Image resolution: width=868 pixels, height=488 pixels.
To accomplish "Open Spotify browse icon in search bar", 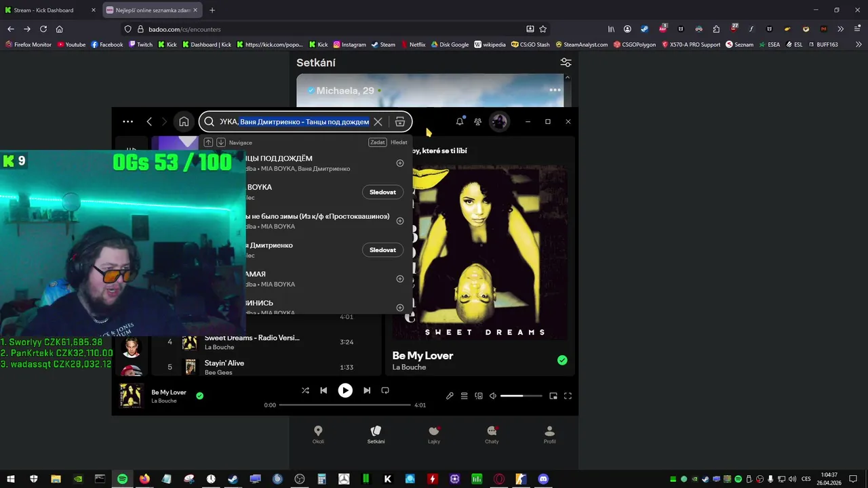I will pyautogui.click(x=400, y=121).
